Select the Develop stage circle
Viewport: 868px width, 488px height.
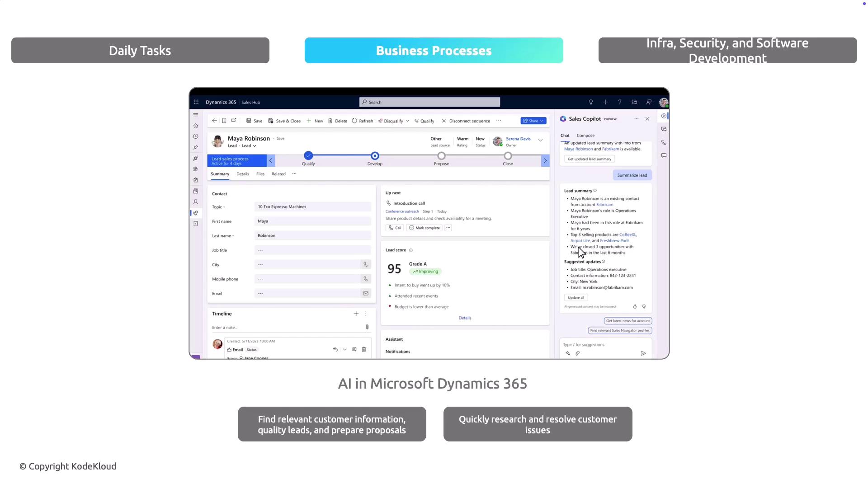point(375,156)
